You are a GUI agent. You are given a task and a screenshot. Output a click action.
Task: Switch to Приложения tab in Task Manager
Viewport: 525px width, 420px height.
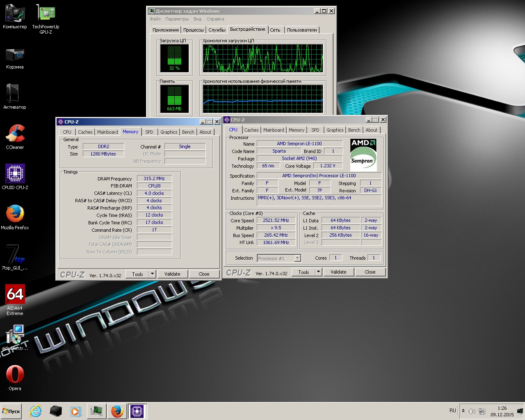165,30
